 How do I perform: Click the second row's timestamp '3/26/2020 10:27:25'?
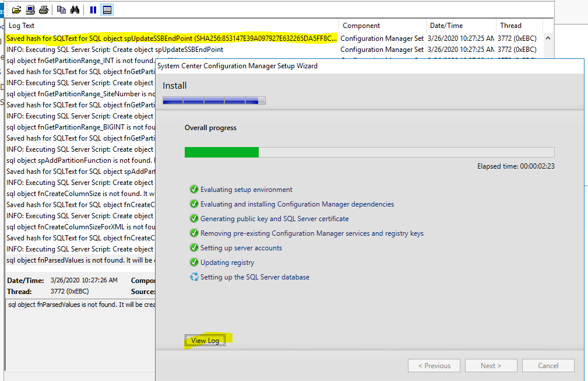(461, 50)
